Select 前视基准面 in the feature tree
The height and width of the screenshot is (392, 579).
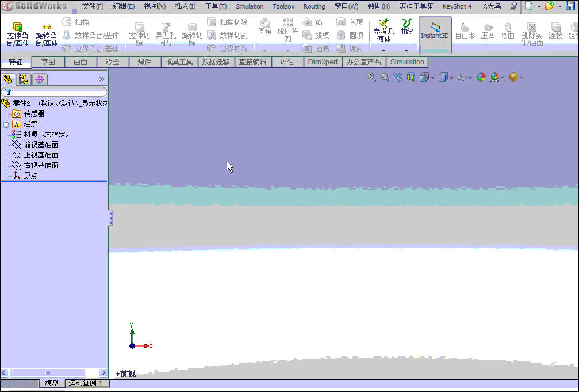pyautogui.click(x=36, y=145)
